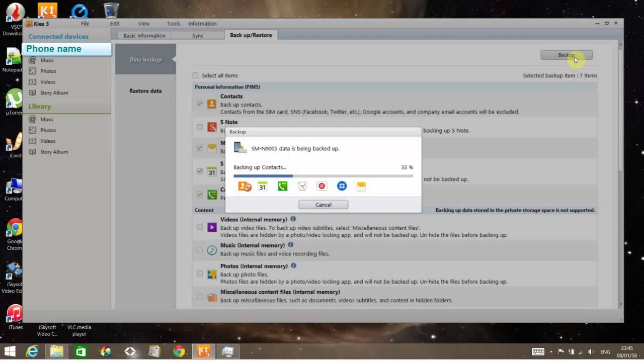Open the Tools menu
The height and width of the screenshot is (362, 644).
[173, 24]
